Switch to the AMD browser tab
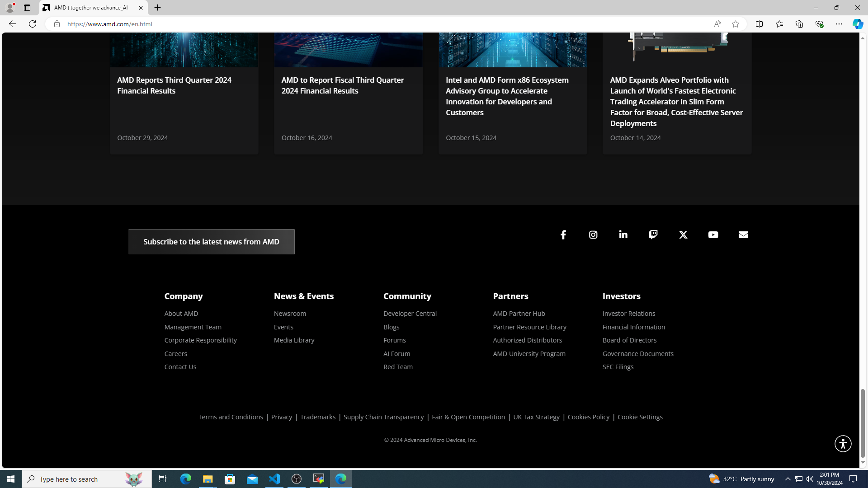The image size is (868, 488). [93, 8]
